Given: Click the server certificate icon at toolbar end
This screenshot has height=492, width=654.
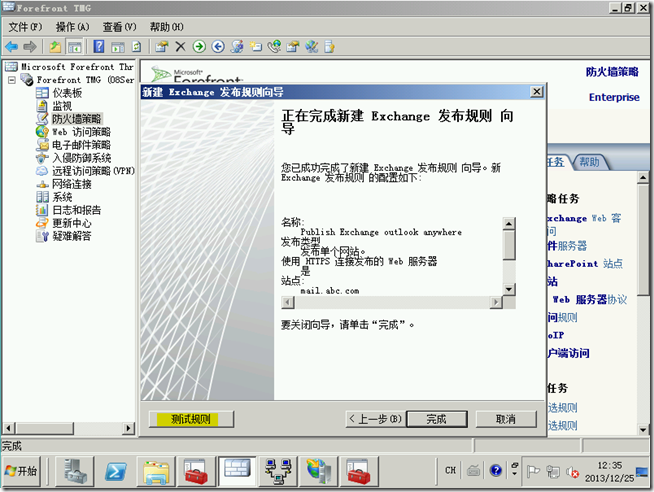Looking at the screenshot, I should click(x=330, y=46).
